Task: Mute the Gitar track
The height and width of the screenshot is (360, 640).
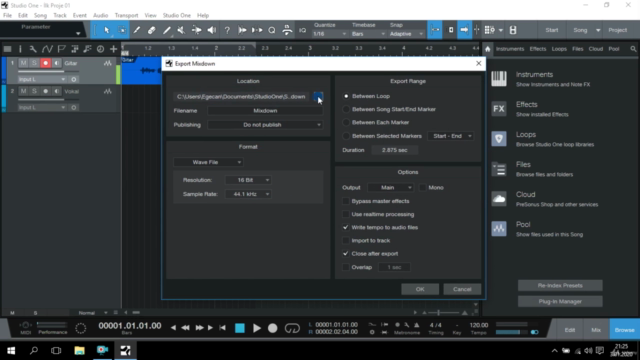Action: pyautogui.click(x=23, y=63)
